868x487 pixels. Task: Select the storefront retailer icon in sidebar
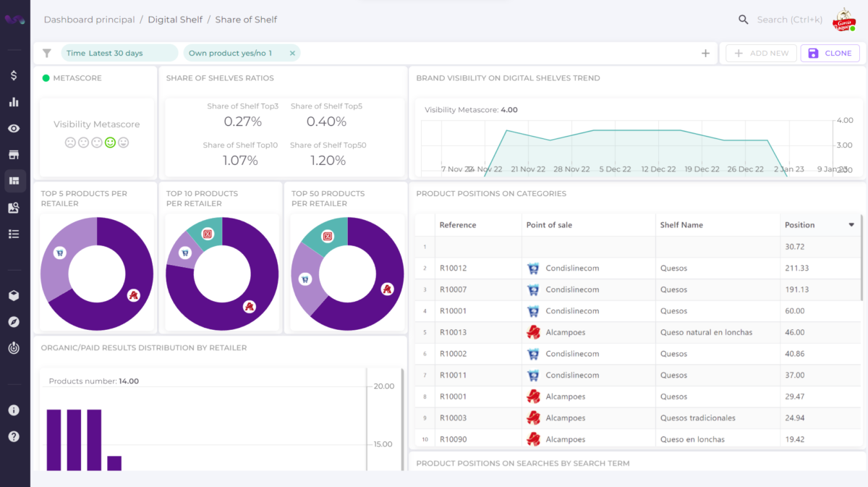click(x=14, y=154)
